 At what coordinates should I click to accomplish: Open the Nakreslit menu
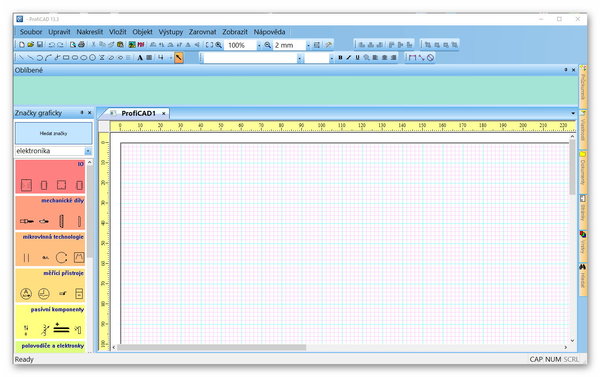pyautogui.click(x=90, y=32)
